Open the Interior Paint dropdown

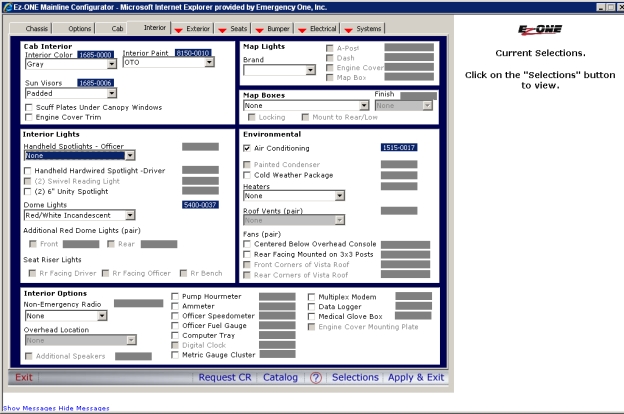click(209, 62)
